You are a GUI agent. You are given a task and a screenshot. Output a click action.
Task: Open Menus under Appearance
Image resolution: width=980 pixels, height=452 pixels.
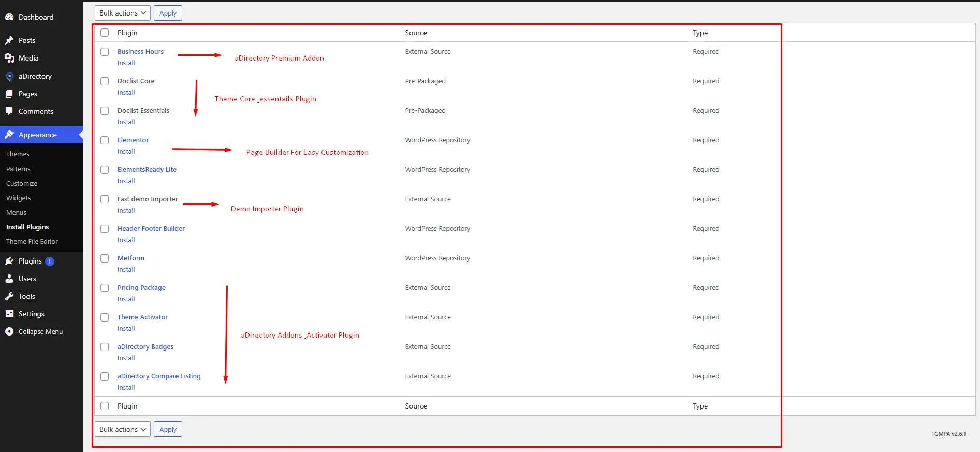16,212
